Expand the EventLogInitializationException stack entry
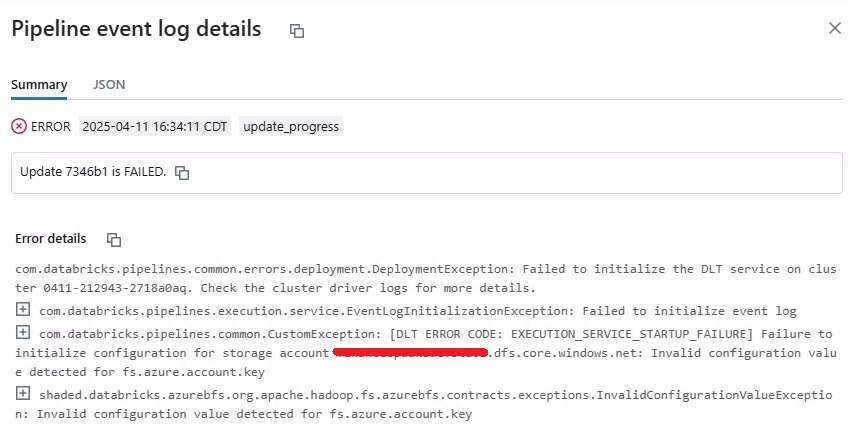Viewport: 850px width, 439px height. (23, 310)
